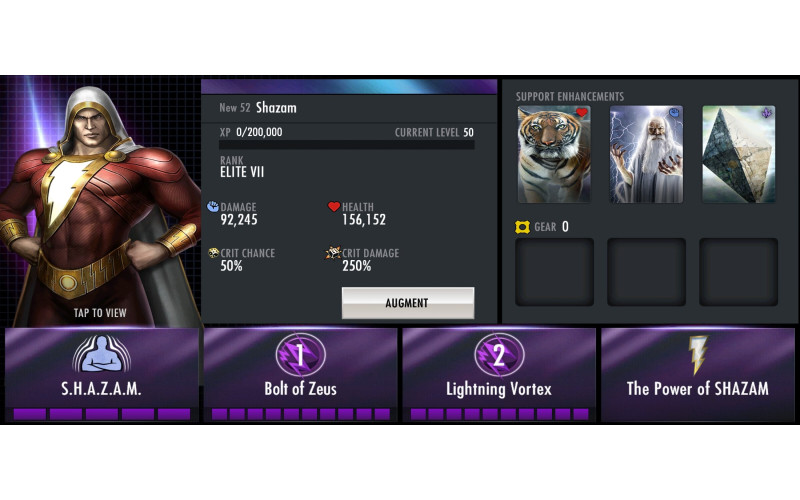This screenshot has width=800, height=500.
Task: Open the tiger support enhancement card
Action: pos(554,155)
